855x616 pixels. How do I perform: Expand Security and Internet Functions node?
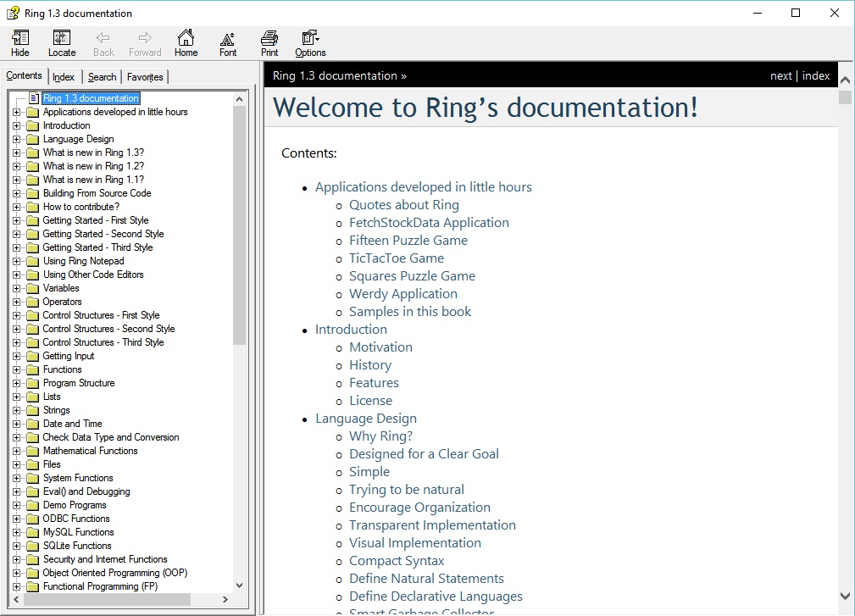coord(16,559)
